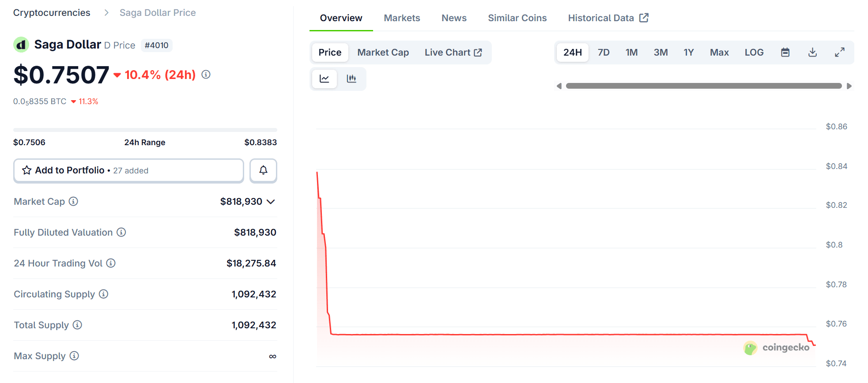This screenshot has height=383, width=868.
Task: Click the $0.82 y-axis label
Action: [x=837, y=205]
